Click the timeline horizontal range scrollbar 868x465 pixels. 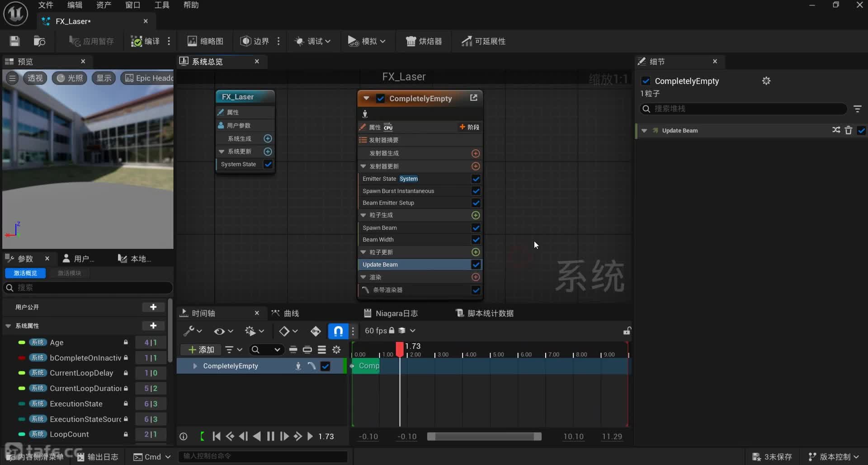pos(484,437)
